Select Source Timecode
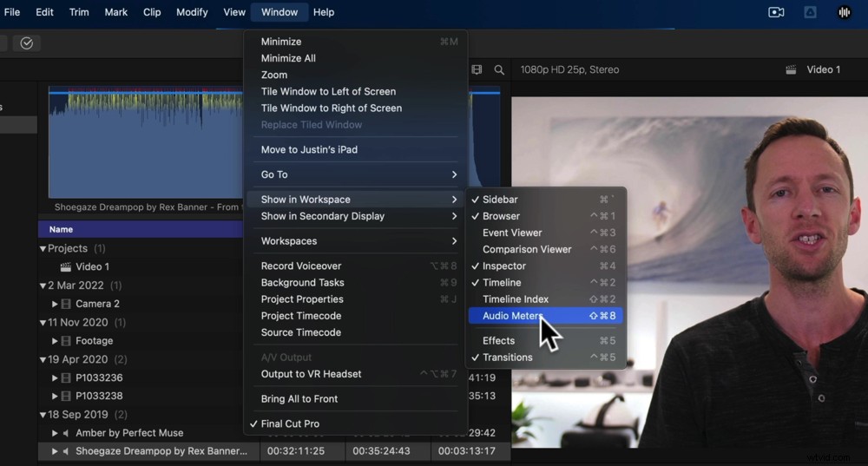868x466 pixels. (x=355, y=332)
